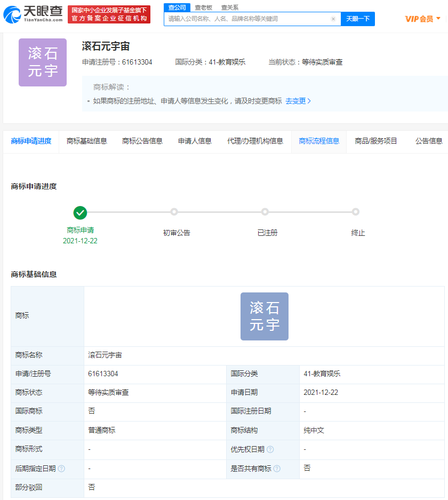Click the 已注册 progress marker
The height and width of the screenshot is (500, 448).
click(x=265, y=212)
